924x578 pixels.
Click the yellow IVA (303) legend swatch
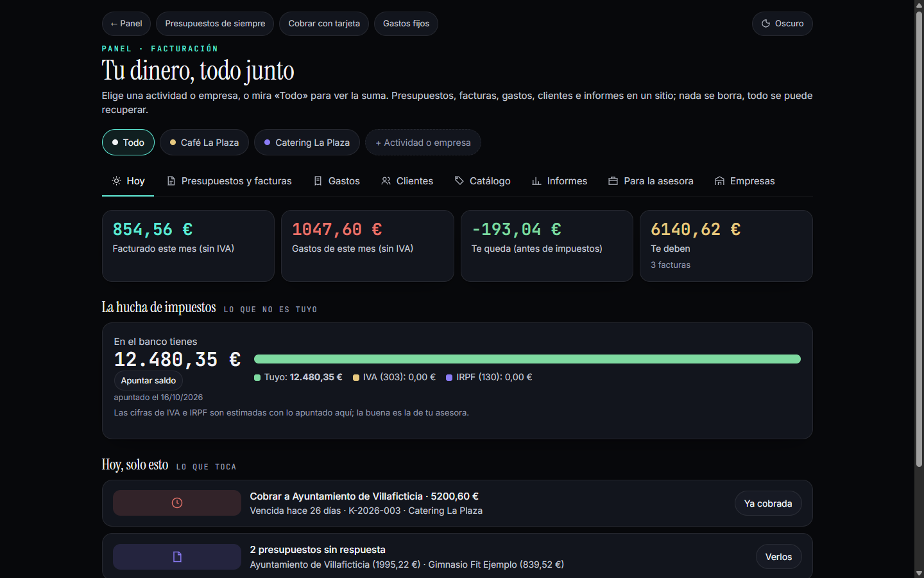coord(356,378)
